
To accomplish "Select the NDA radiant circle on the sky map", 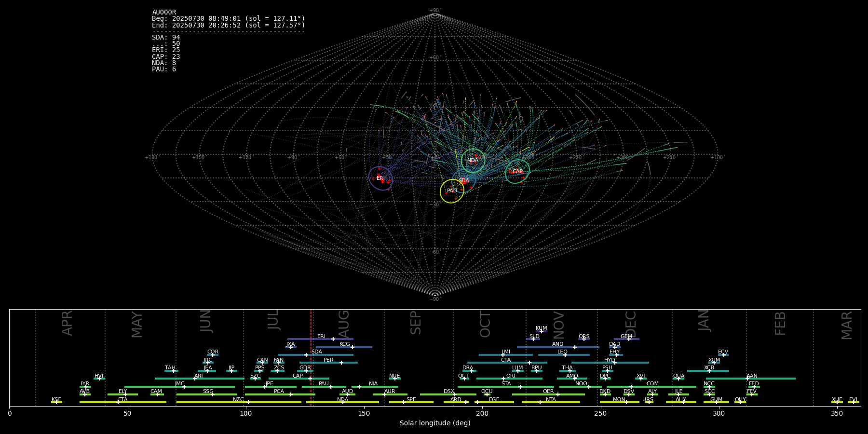I will [473, 160].
